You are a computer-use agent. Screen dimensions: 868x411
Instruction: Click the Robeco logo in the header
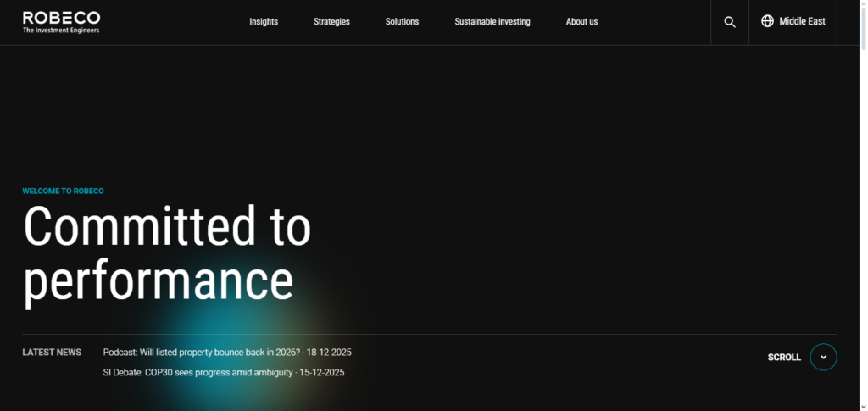(x=61, y=18)
